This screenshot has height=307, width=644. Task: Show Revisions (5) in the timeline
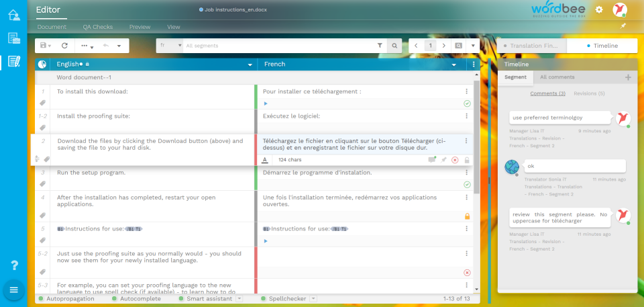pyautogui.click(x=589, y=93)
